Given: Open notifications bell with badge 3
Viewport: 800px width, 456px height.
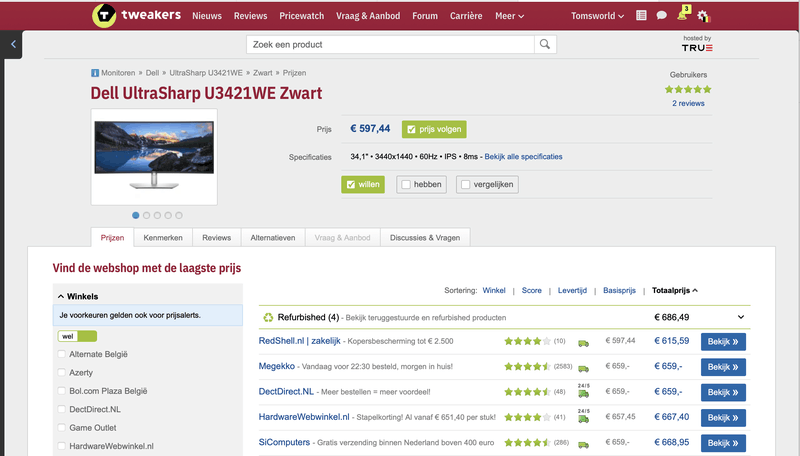Looking at the screenshot, I should tap(684, 13).
